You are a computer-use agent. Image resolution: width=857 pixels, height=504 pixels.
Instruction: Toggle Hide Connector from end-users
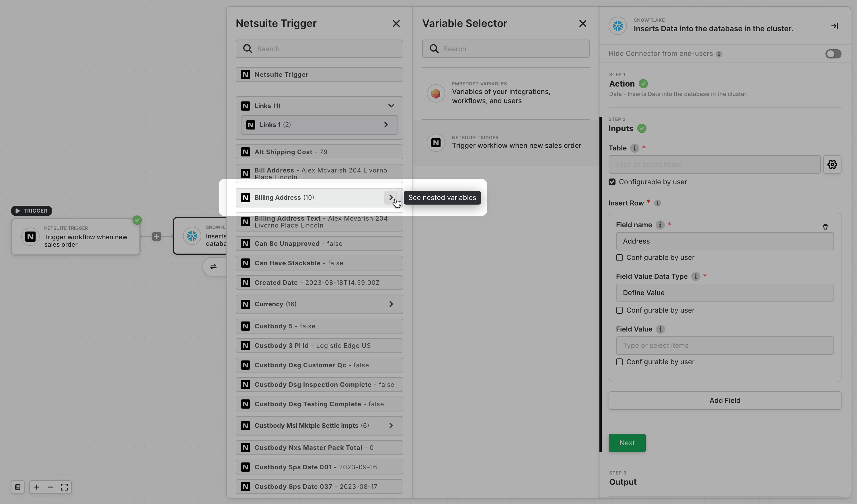tap(833, 54)
